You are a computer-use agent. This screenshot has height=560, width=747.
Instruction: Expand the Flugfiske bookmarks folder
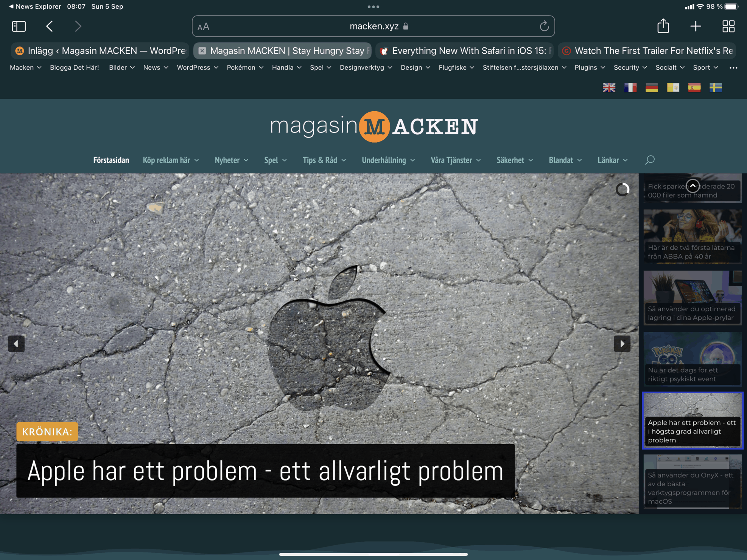tap(456, 67)
